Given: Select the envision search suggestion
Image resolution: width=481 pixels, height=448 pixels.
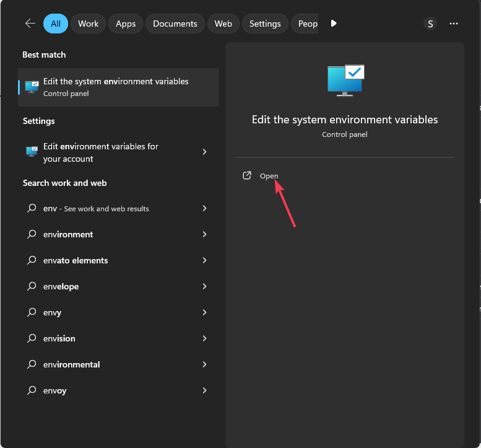Looking at the screenshot, I should 118,338.
